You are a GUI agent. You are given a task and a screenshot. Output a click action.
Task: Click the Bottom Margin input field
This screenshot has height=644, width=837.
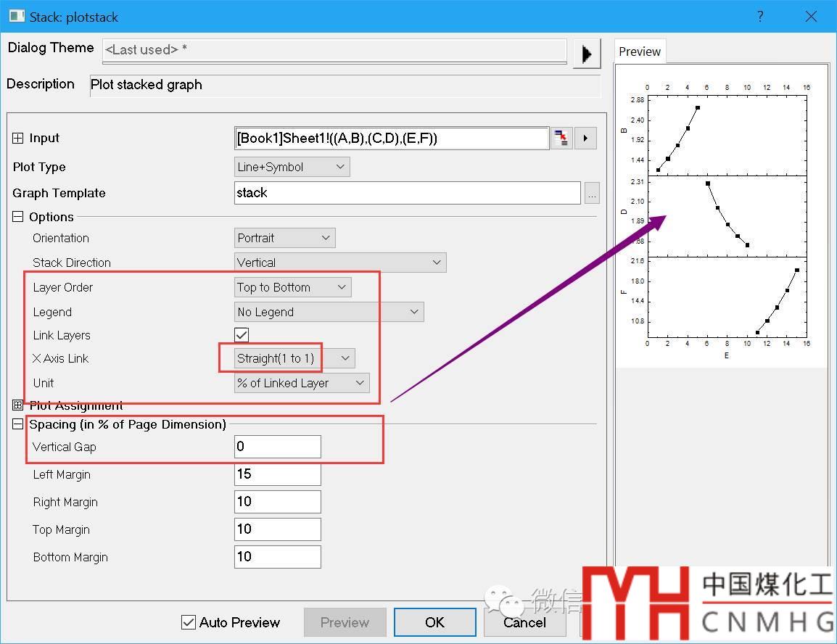[278, 556]
